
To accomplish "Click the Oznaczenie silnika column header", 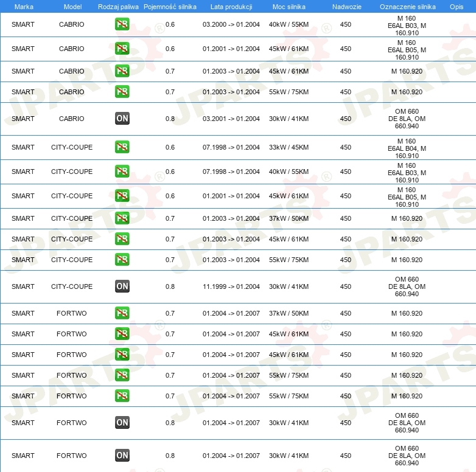I will (408, 7).
